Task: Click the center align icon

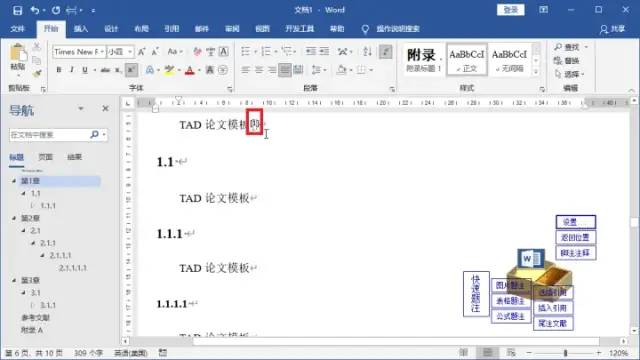Action: point(258,70)
